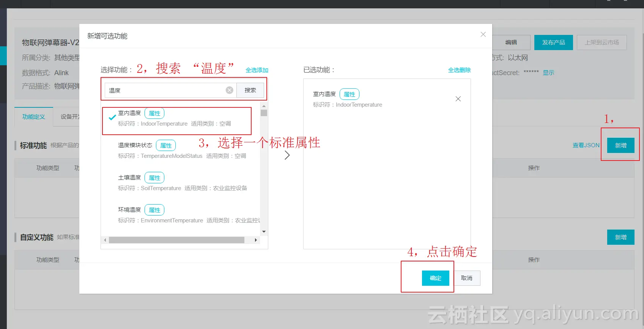The image size is (644, 329).
Task: Click the 标识符：TemperatureModelStatus text
Action: coord(160,156)
